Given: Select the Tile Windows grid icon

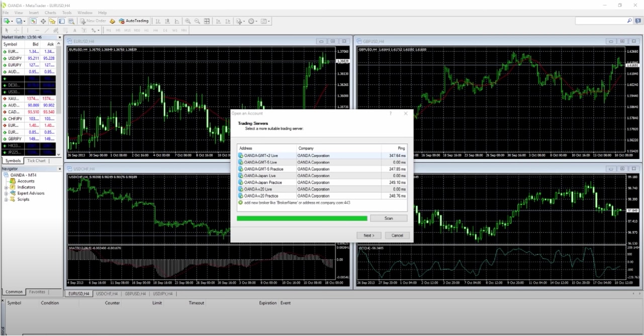Looking at the screenshot, I should pos(207,21).
